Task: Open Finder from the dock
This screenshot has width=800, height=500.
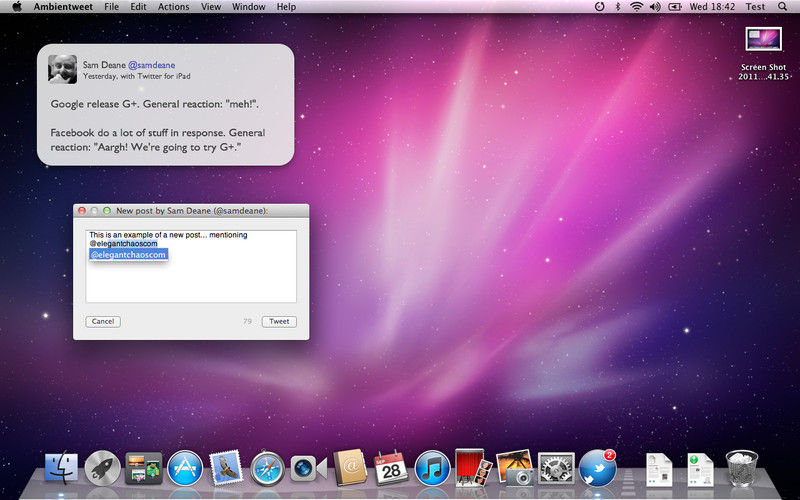Action: click(61, 467)
